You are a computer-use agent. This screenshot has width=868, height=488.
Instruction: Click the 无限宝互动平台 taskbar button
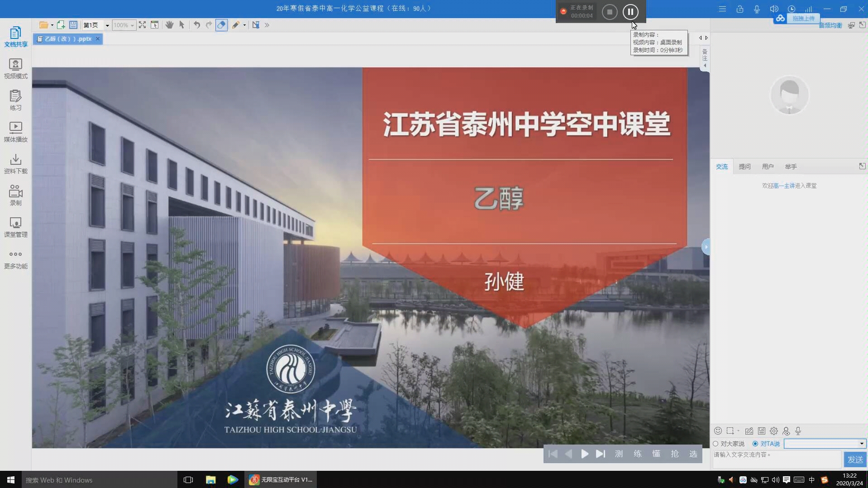tap(281, 479)
